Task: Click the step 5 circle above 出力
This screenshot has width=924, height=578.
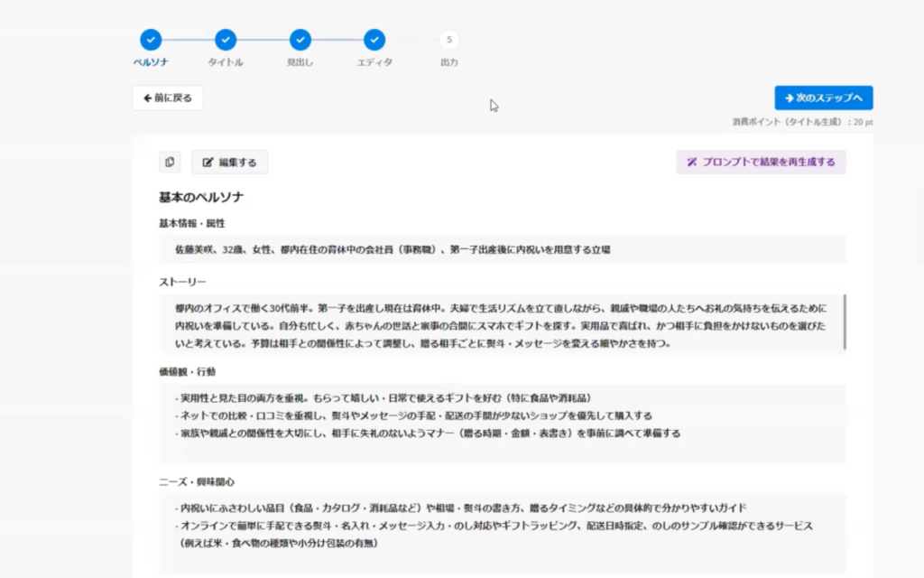Action: point(449,40)
